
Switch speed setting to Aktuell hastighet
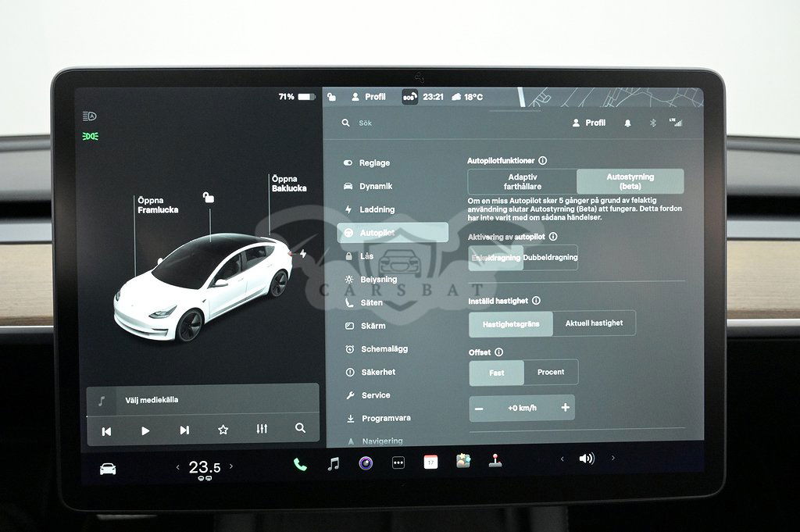(x=594, y=323)
